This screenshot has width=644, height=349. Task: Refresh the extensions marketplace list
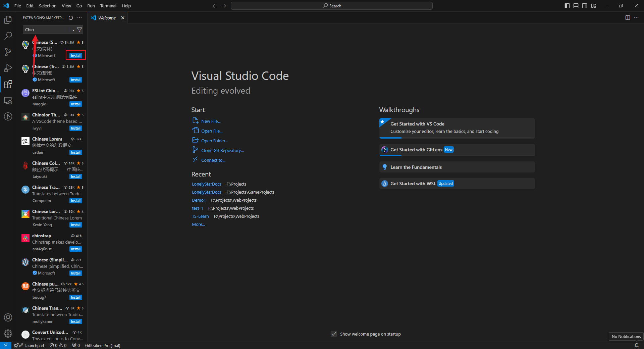pos(71,18)
